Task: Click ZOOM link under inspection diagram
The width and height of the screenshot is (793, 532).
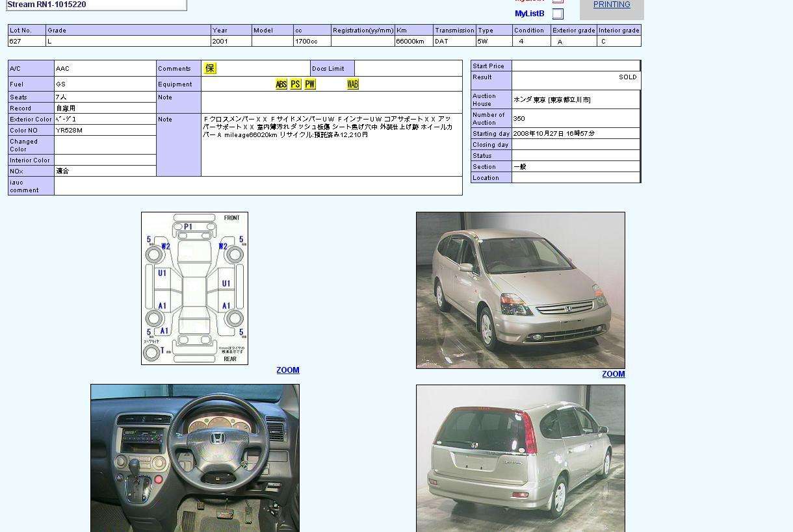Action: [288, 370]
